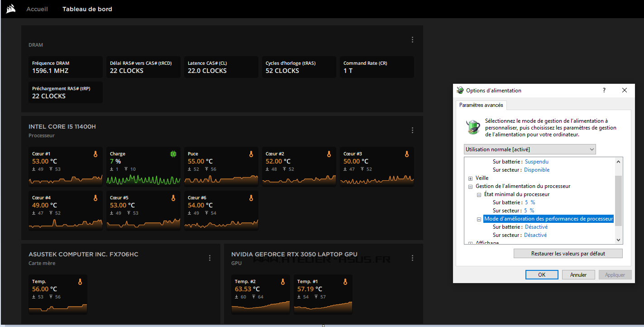Expand the Veille tree node
Image resolution: width=644 pixels, height=327 pixels.
(x=471, y=178)
